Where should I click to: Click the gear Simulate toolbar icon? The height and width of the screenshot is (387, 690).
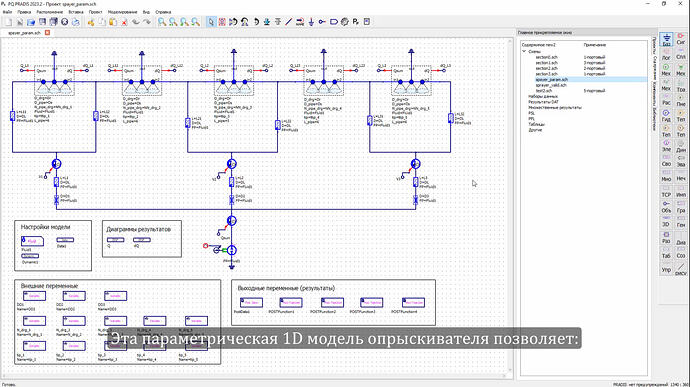pyautogui.click(x=345, y=22)
